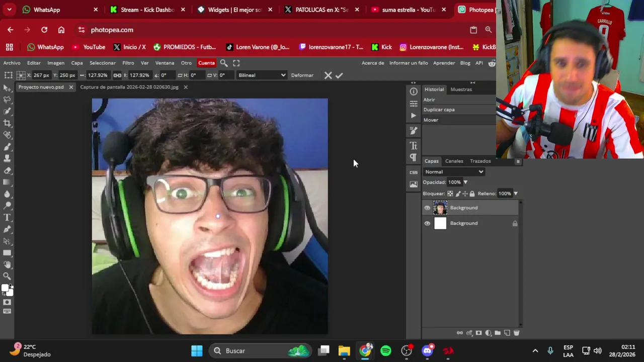Image resolution: width=644 pixels, height=362 pixels.
Task: Select the Gradient tool
Action: (7, 182)
